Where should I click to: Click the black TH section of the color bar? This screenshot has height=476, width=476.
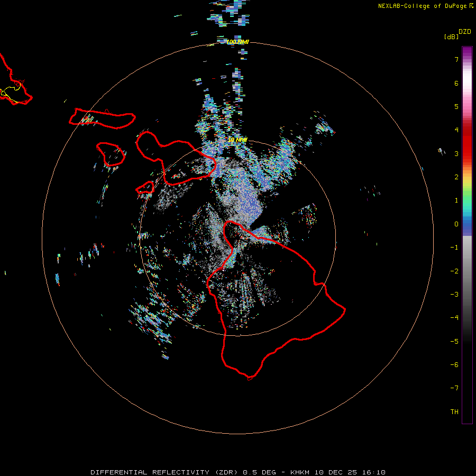point(467,412)
